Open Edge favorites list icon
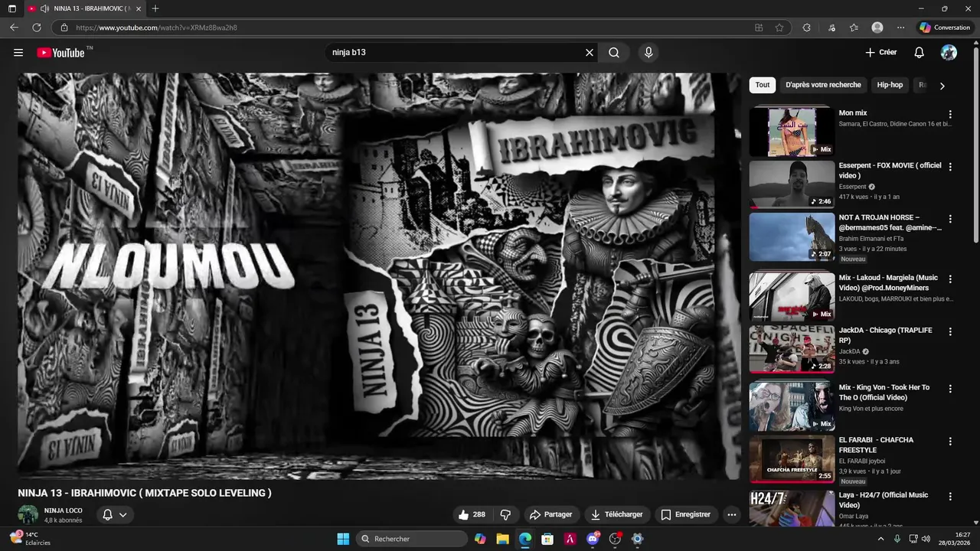 pos(854,28)
